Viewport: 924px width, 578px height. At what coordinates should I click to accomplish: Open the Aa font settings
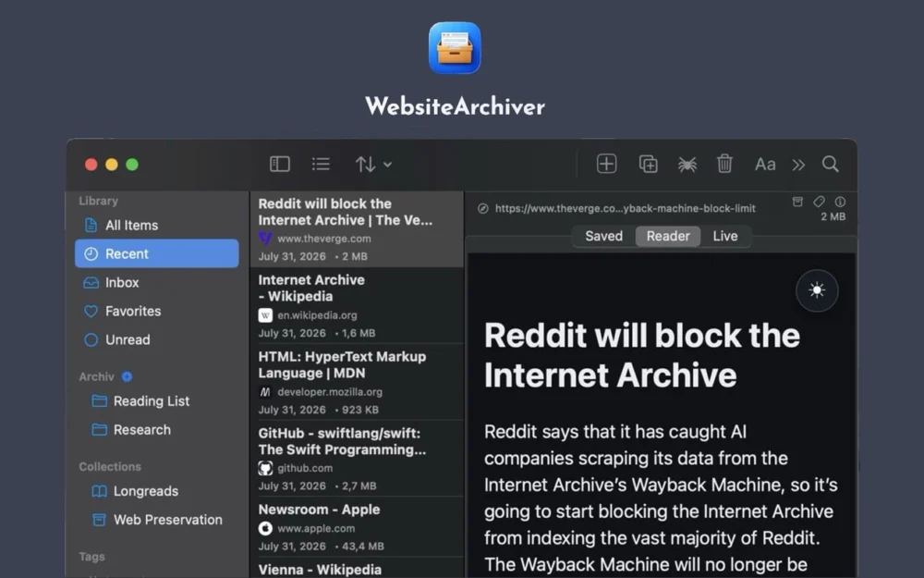coord(765,164)
